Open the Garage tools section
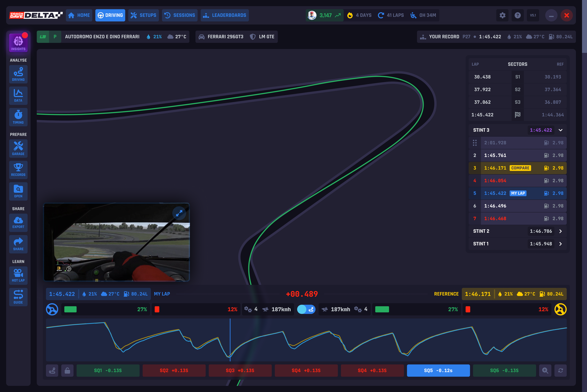This screenshot has height=392, width=587. pos(18,149)
